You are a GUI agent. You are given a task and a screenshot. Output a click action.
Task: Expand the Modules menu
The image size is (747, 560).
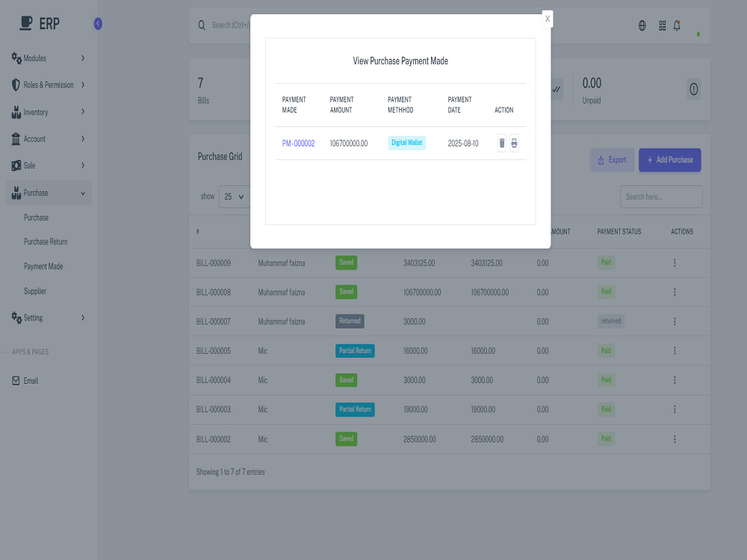(x=49, y=58)
